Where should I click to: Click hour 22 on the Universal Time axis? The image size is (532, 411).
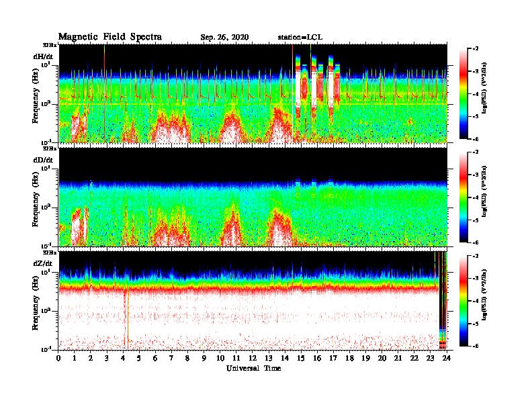pos(414,359)
